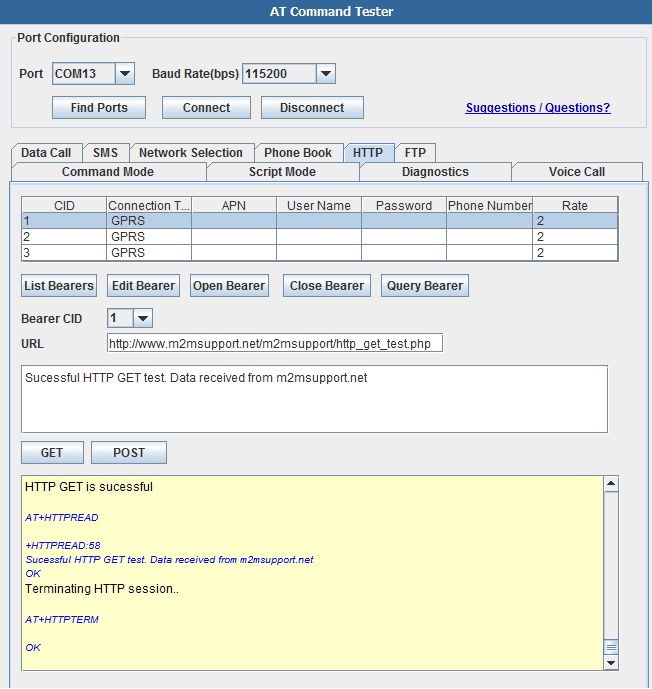Click the log scrollbar up arrow
Viewport: 652px width, 689px height.
pos(611,484)
